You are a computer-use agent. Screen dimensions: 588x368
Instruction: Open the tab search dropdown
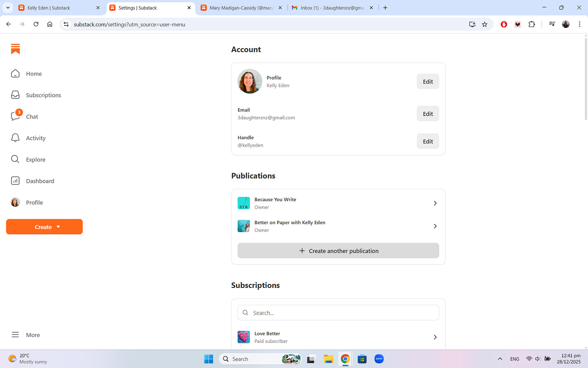[8, 8]
